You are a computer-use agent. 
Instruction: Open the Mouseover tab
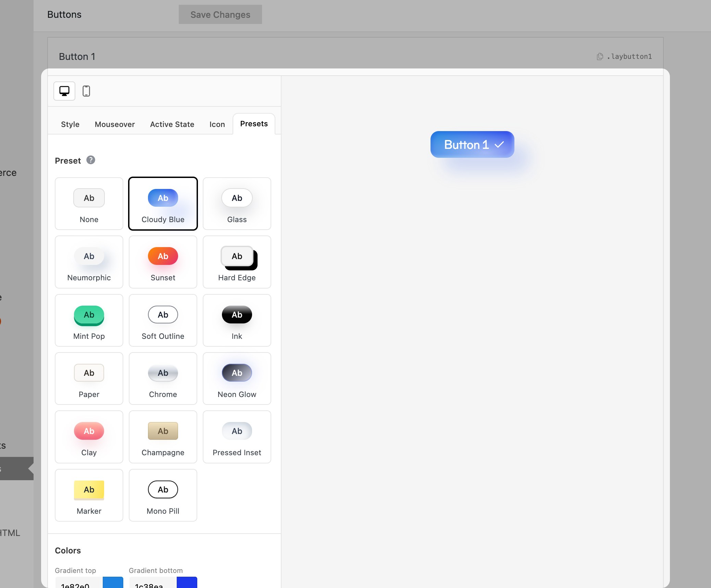115,124
